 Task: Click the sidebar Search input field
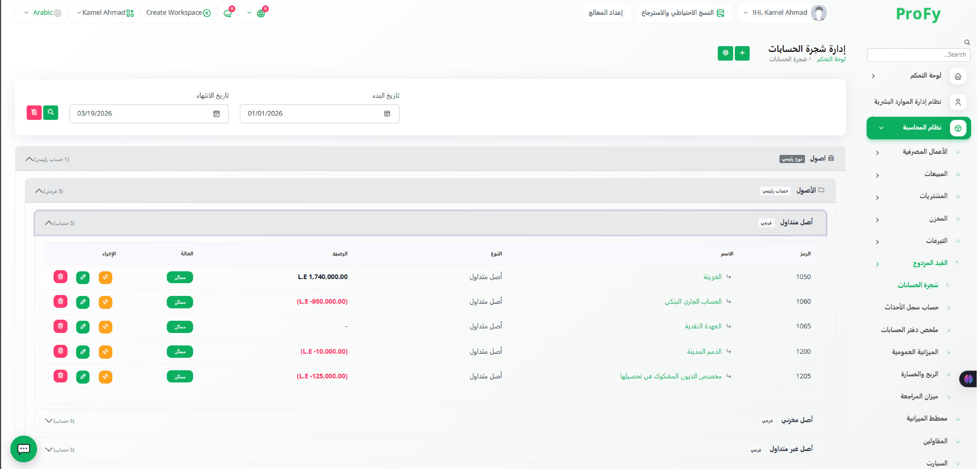pos(919,55)
